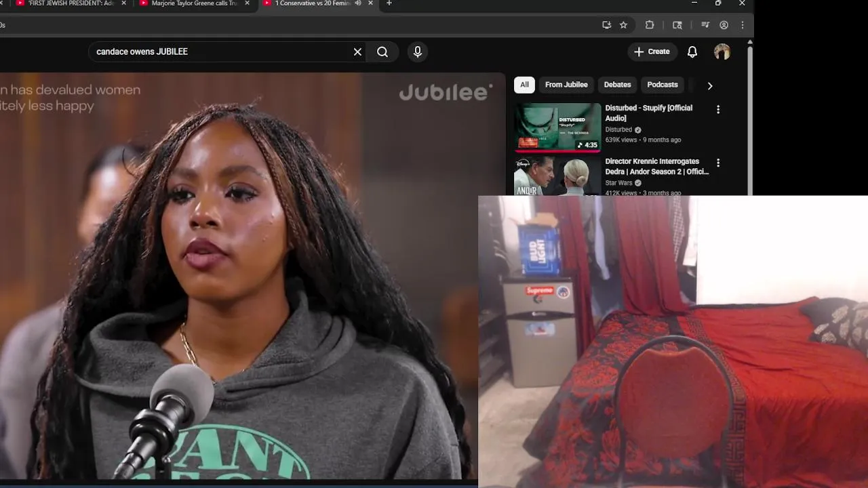Image resolution: width=868 pixels, height=488 pixels.
Task: Select the '1 Conservative vs 20 Femin' tab
Action: click(317, 3)
